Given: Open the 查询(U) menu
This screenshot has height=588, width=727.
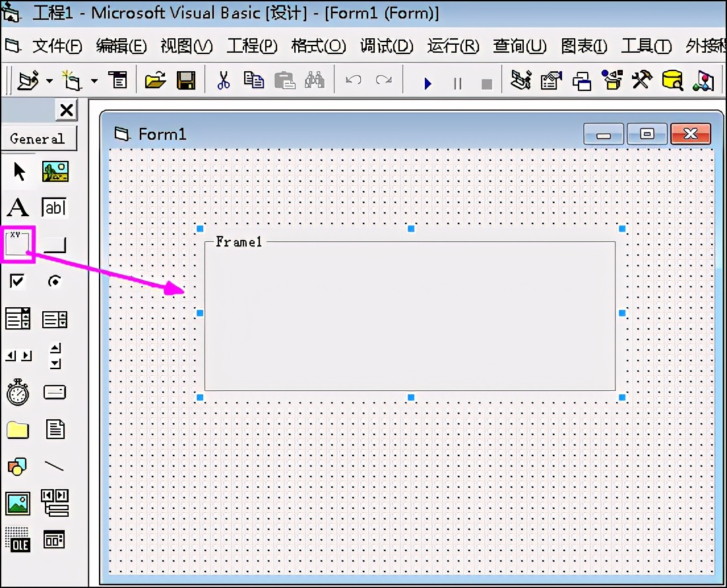Looking at the screenshot, I should [520, 46].
